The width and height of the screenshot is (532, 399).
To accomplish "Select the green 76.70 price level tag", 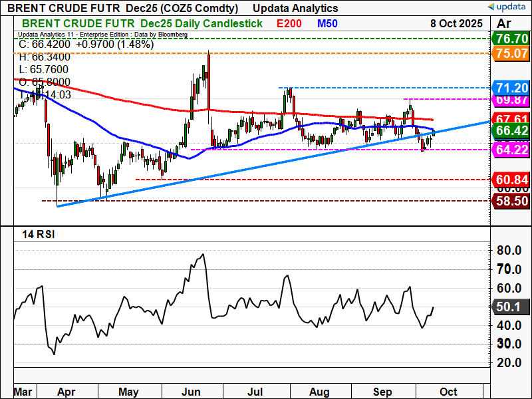I will click(x=511, y=39).
